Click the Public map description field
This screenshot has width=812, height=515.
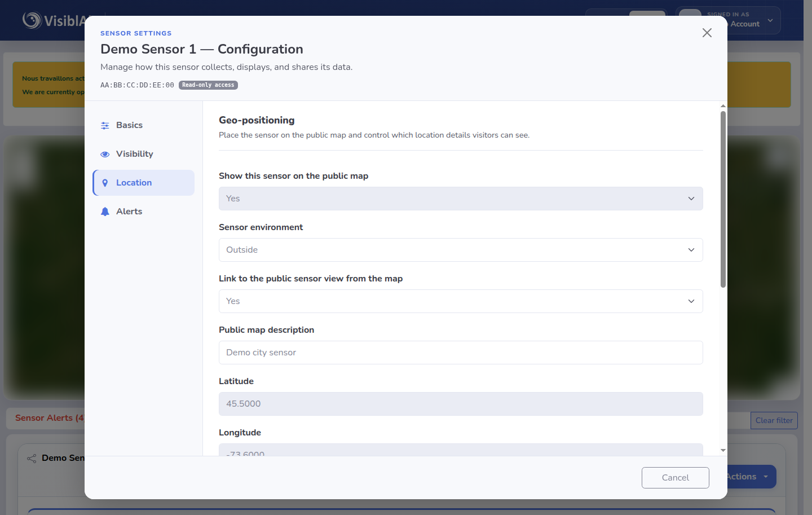461,353
